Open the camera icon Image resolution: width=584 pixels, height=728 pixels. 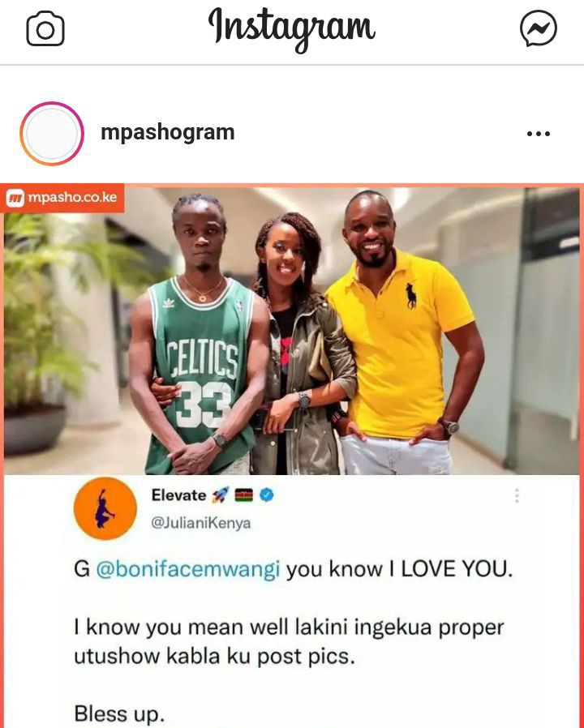click(x=45, y=29)
